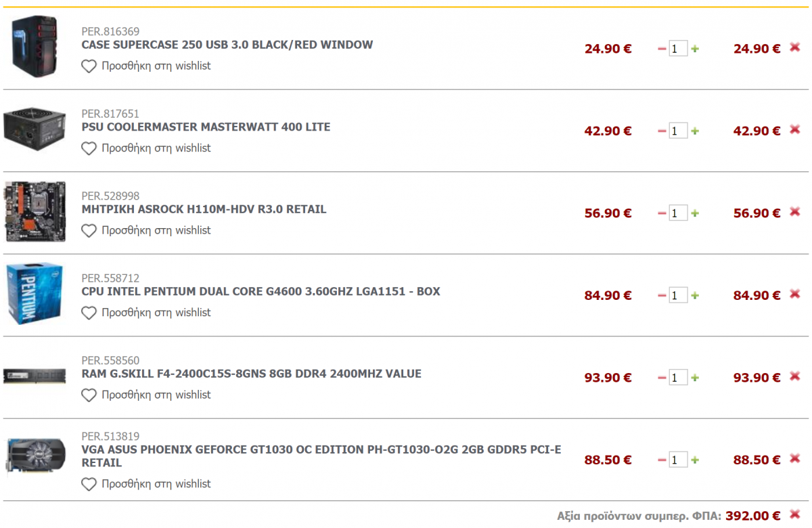Increase quantity of SUPERCASE 250 case
The height and width of the screenshot is (528, 812).
(x=695, y=49)
